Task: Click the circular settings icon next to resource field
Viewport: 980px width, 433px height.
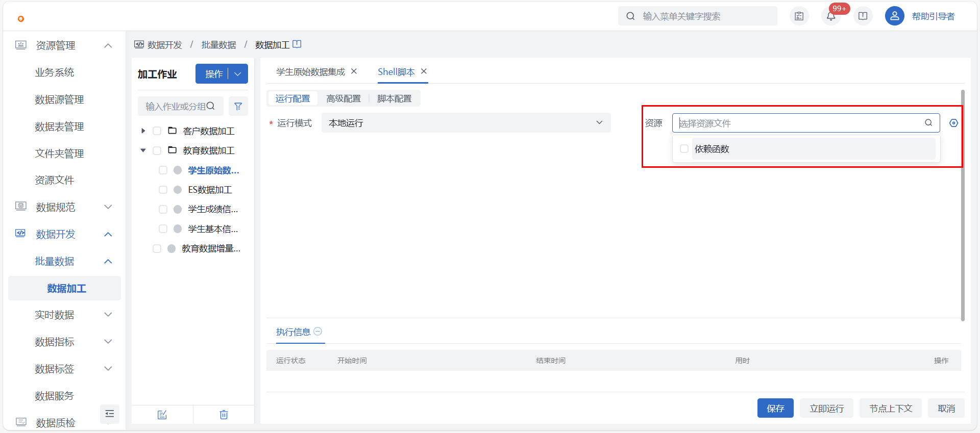Action: (x=953, y=123)
